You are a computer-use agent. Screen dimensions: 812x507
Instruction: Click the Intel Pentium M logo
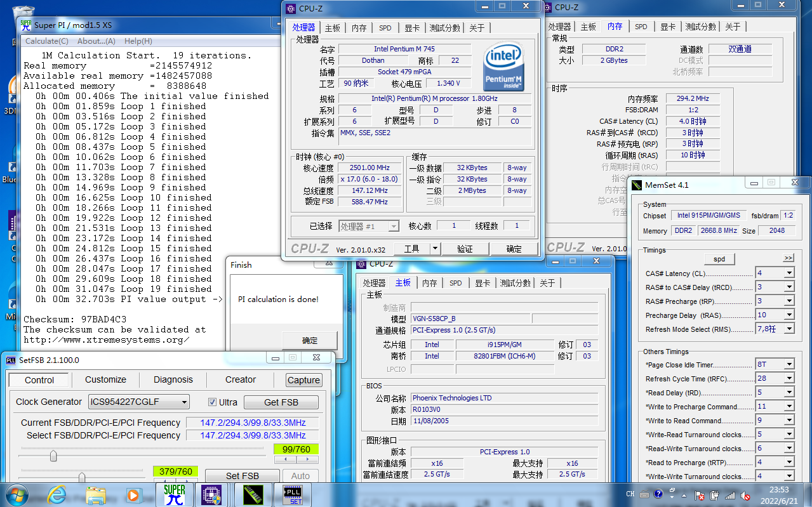[503, 67]
